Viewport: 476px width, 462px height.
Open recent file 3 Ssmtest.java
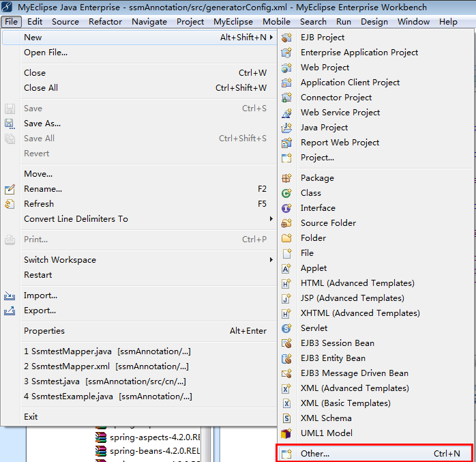139,381
